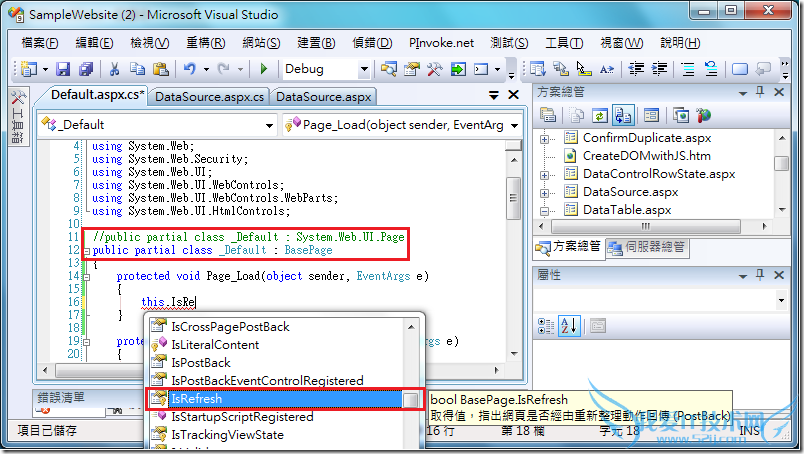Select IsRefresh in the IntelliSense list
804x454 pixels.
(196, 399)
